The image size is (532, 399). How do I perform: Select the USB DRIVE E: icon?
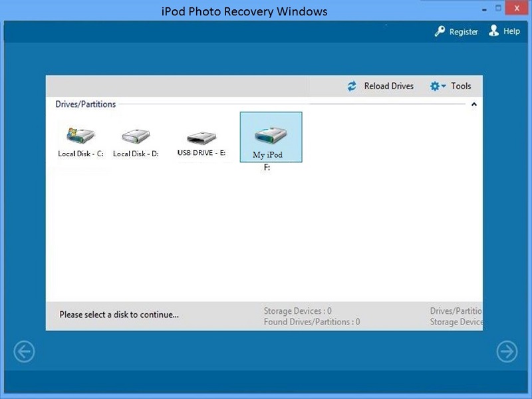click(x=201, y=138)
